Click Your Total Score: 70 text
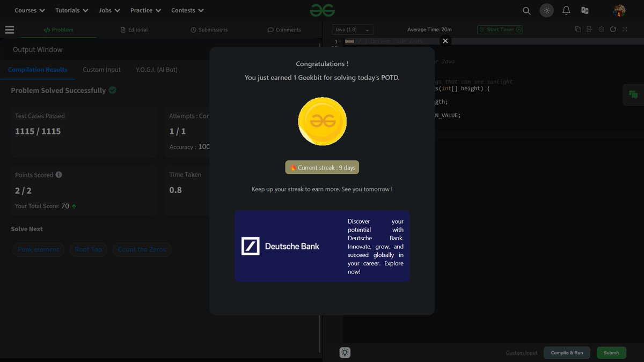Image resolution: width=644 pixels, height=362 pixels. coord(42,206)
